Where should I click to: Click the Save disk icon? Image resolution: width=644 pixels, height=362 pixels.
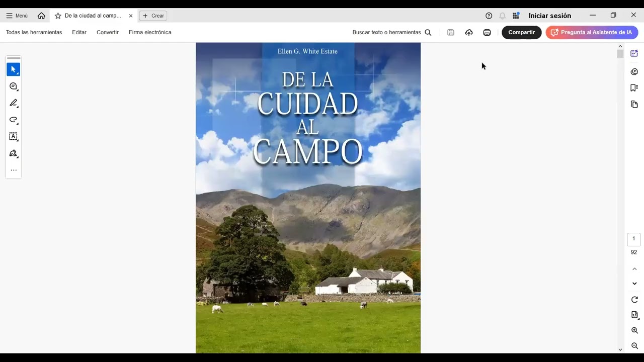pyautogui.click(x=451, y=32)
